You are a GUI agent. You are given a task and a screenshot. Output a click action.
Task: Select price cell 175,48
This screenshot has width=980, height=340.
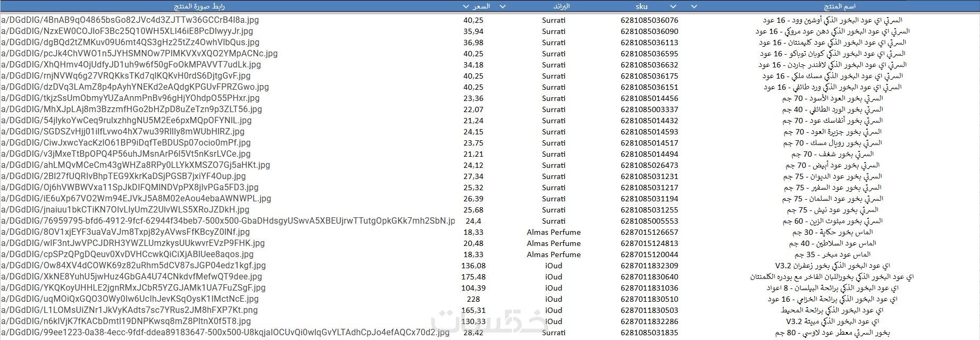[473, 277]
